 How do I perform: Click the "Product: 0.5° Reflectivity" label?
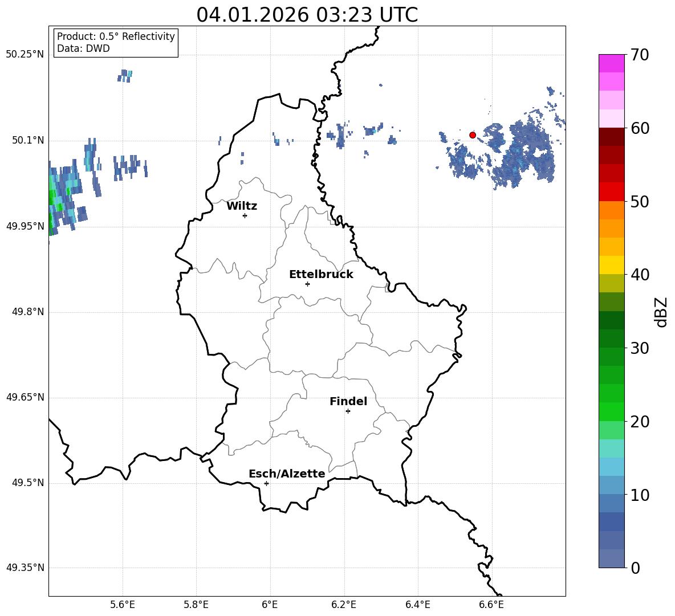[x=116, y=36]
